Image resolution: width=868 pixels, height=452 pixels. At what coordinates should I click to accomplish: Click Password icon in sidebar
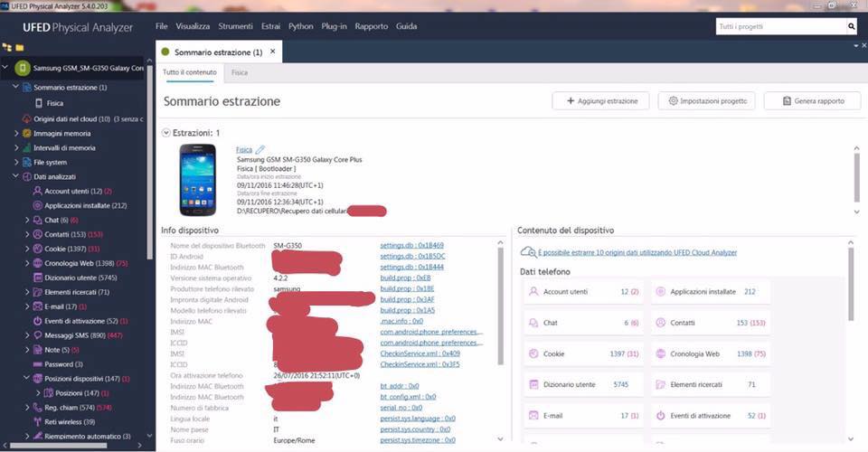38,364
